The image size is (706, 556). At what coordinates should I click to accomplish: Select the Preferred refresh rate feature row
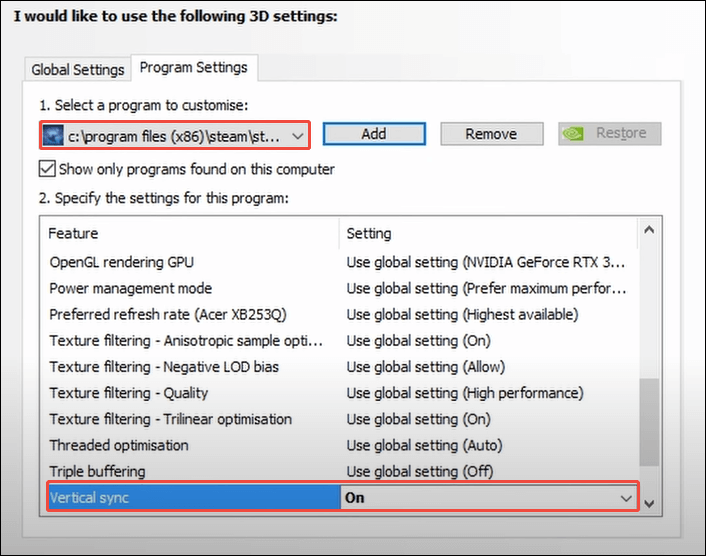pyautogui.click(x=164, y=314)
